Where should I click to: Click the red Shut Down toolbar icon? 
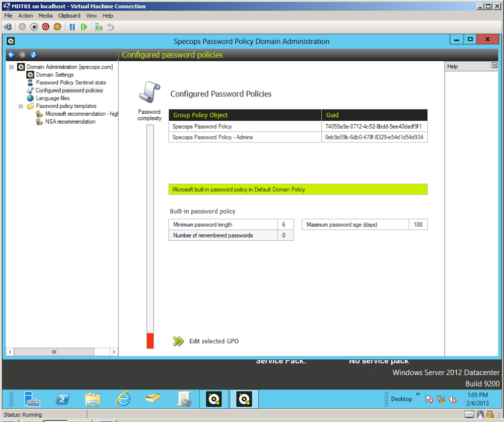tap(46, 27)
